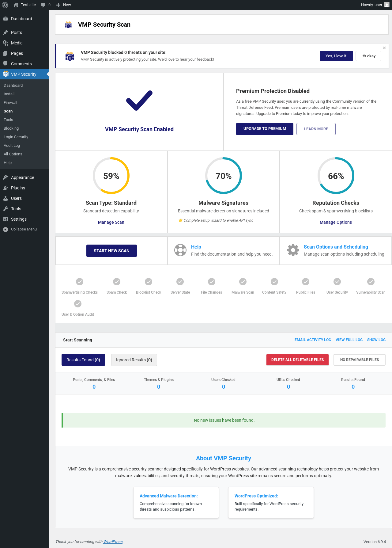Click the user avatar next to Howdy, user
The image size is (392, 548).
coord(387,5)
